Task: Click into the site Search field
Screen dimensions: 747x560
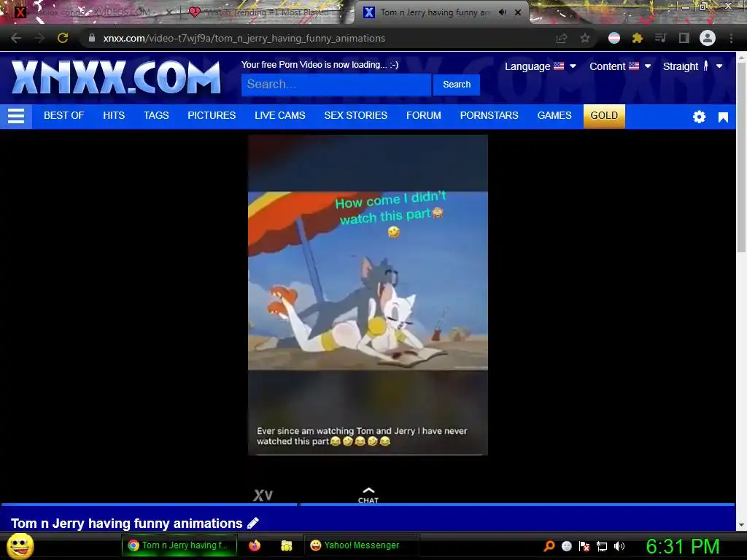Action: click(336, 85)
